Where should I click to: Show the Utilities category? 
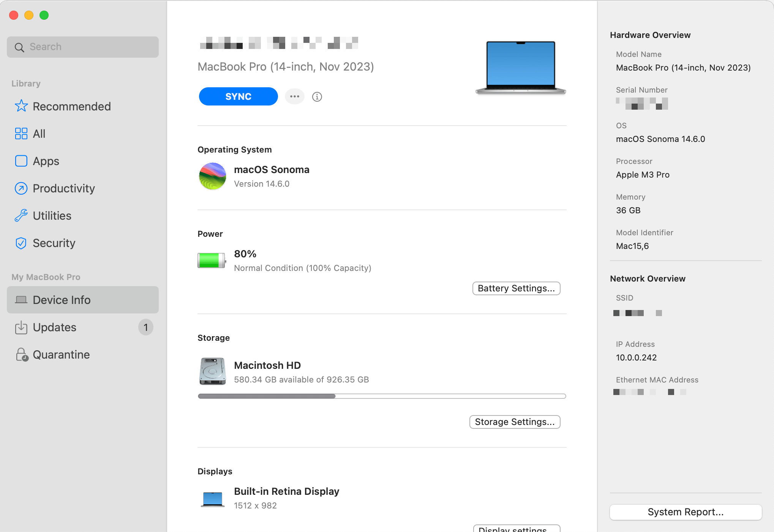83,216
